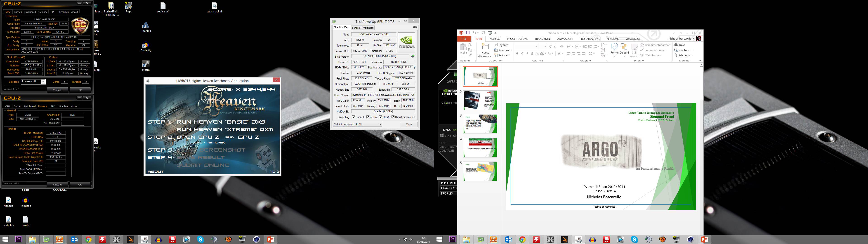868x244 pixels.
Task: Open the FILE tab in PowerPoint
Action: 464,39
